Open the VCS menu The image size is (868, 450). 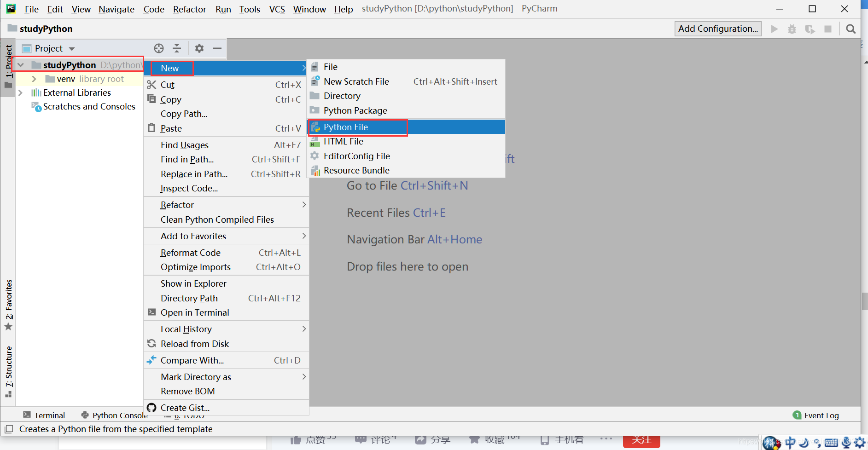(277, 9)
